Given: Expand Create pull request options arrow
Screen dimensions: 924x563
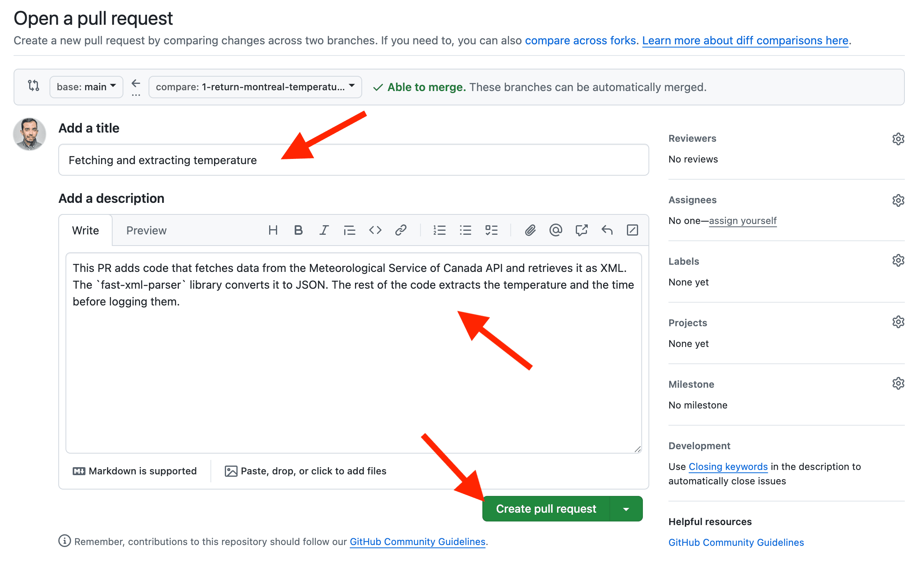Looking at the screenshot, I should [x=626, y=509].
